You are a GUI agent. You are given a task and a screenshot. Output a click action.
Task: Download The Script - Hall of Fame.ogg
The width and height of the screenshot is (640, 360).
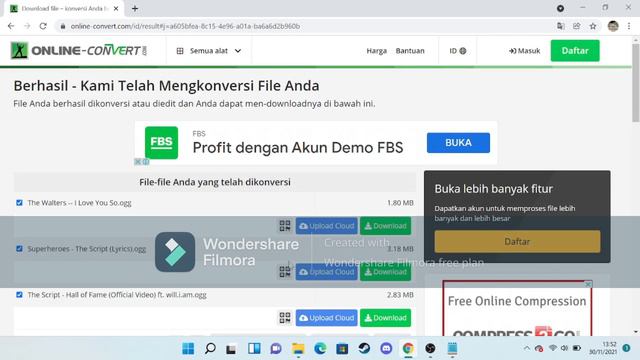(385, 318)
